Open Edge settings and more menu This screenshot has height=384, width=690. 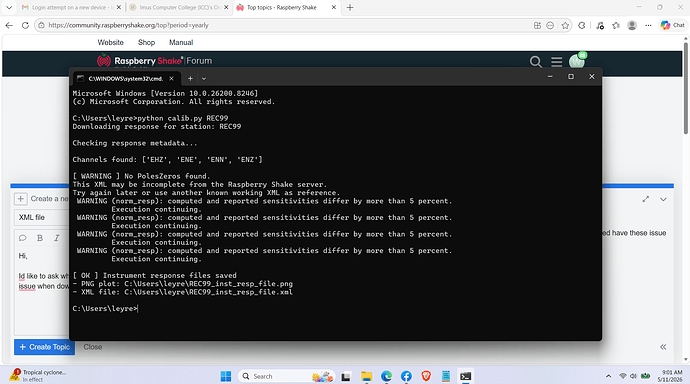pyautogui.click(x=648, y=26)
